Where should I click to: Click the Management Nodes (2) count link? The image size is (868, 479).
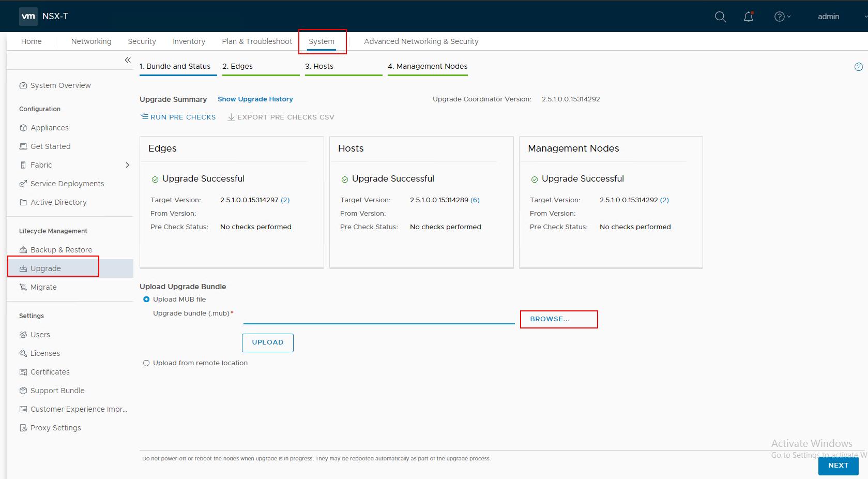[664, 200]
